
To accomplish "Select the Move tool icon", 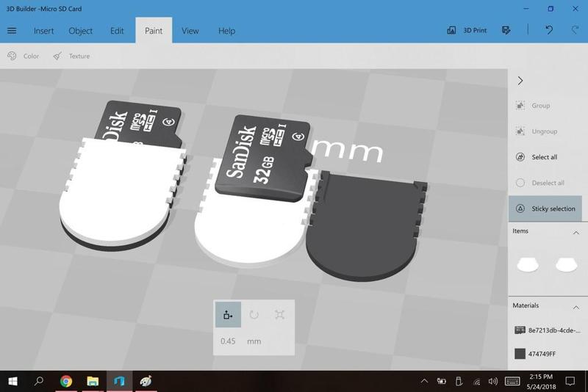I will [228, 314].
